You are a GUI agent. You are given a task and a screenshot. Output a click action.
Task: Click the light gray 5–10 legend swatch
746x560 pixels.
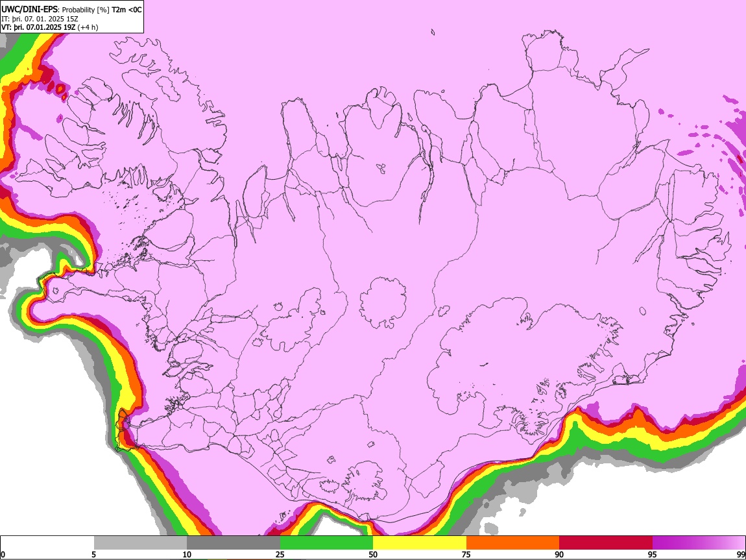point(140,543)
